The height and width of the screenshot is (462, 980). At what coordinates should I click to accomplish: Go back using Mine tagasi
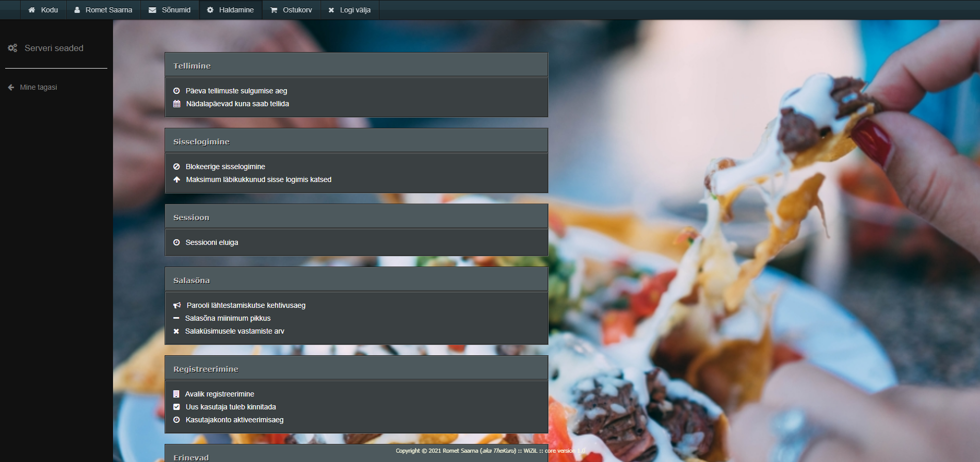click(38, 87)
